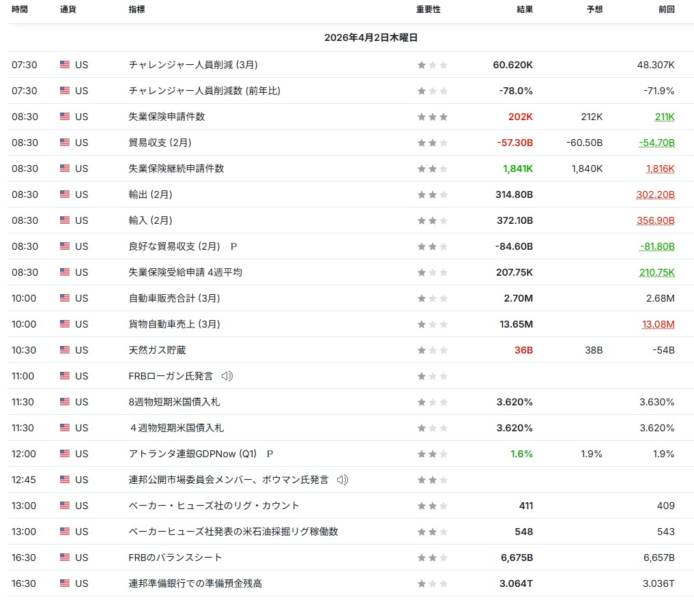Click the US flag in 天然ガス貯蔵 row
694x606 pixels.
65,350
